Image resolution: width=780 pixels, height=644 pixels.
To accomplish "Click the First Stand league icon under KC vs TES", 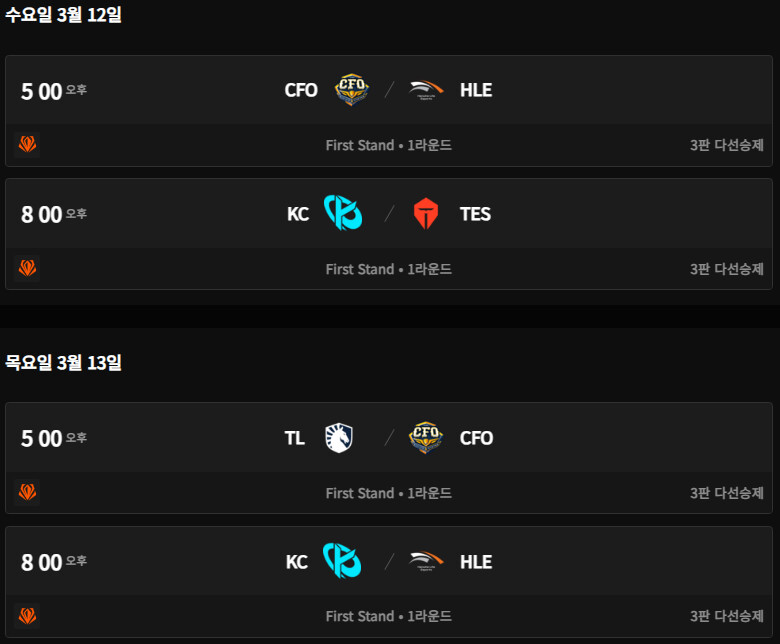I will pyautogui.click(x=27, y=269).
